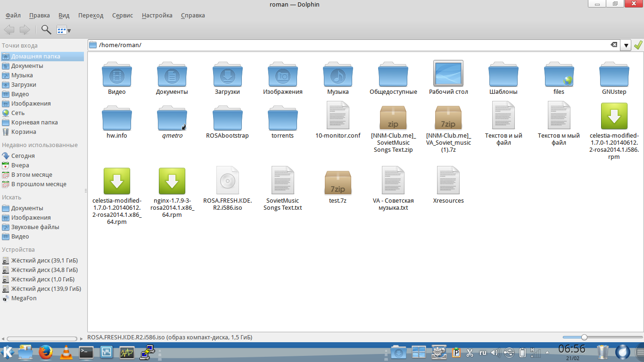644x362 pixels.
Task: Select the nginx-1.7.9-3 rpm package
Action: pyautogui.click(x=172, y=181)
